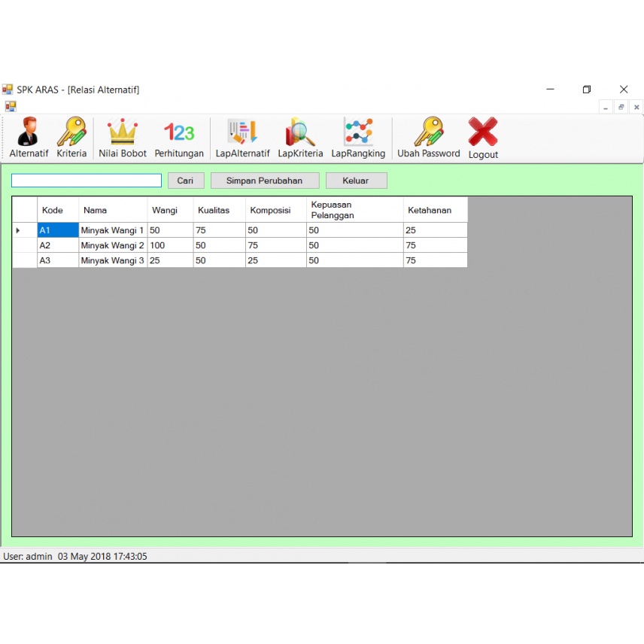Select the Komposisi value 25 in row A3
644x644 pixels.
[276, 260]
